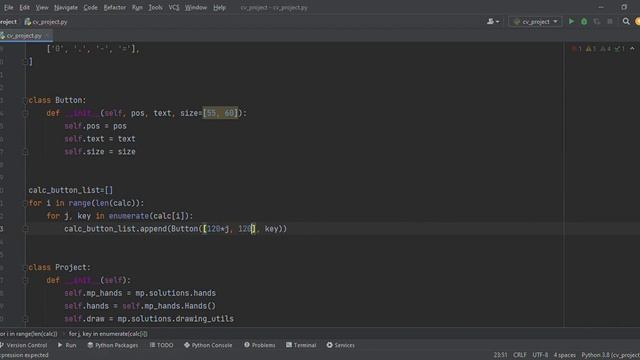Image resolution: width=640 pixels, height=360 pixels.
Task: Open the Code menu
Action: click(x=90, y=7)
